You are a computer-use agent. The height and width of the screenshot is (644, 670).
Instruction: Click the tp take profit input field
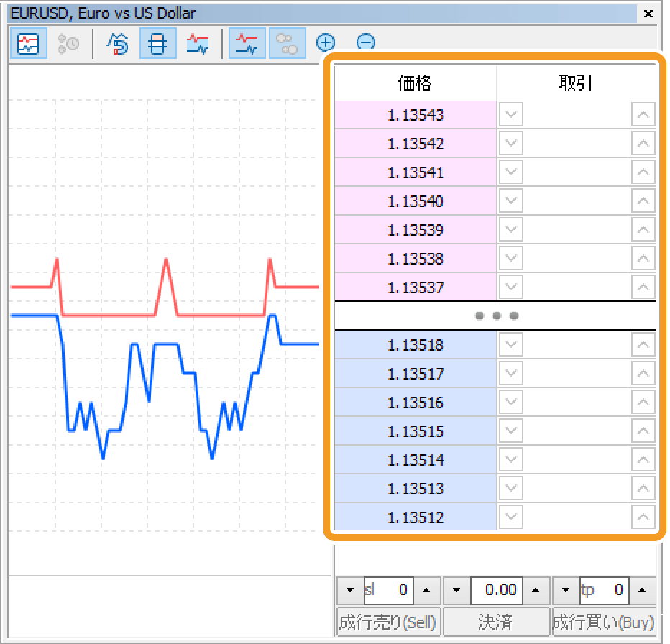[604, 590]
